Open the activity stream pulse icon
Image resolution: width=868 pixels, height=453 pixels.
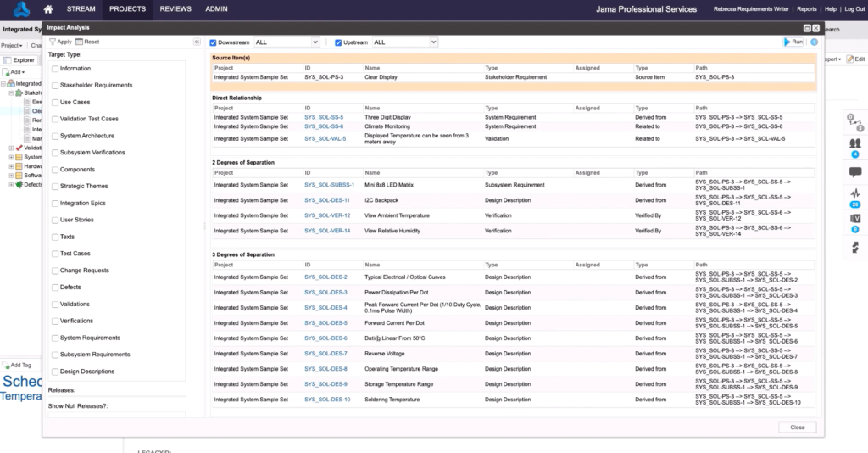point(854,194)
